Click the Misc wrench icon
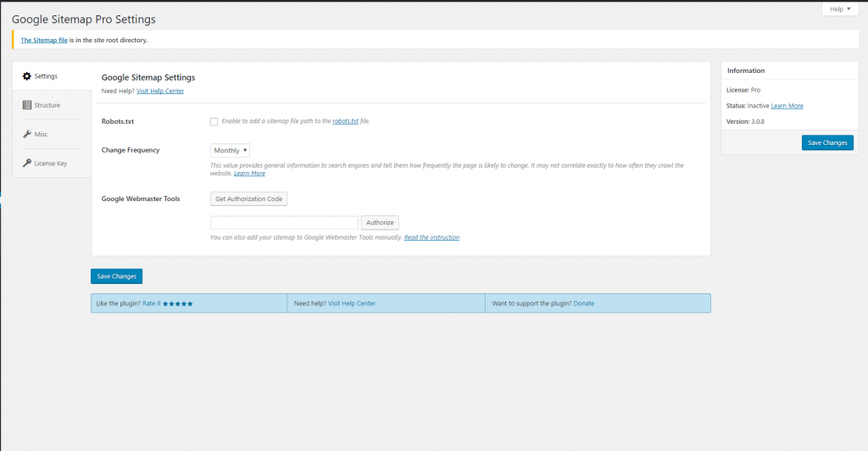The width and height of the screenshot is (868, 451). click(x=26, y=134)
